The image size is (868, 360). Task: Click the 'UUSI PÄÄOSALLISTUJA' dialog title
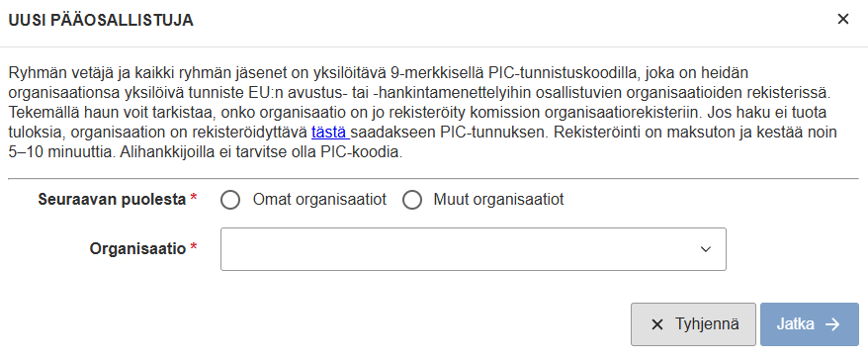coord(101,21)
